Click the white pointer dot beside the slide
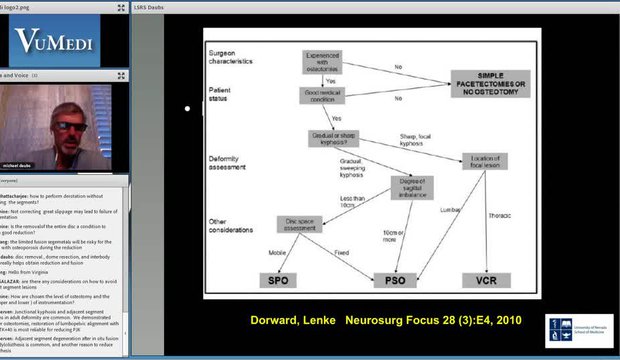This screenshot has width=620, height=360. (x=187, y=108)
